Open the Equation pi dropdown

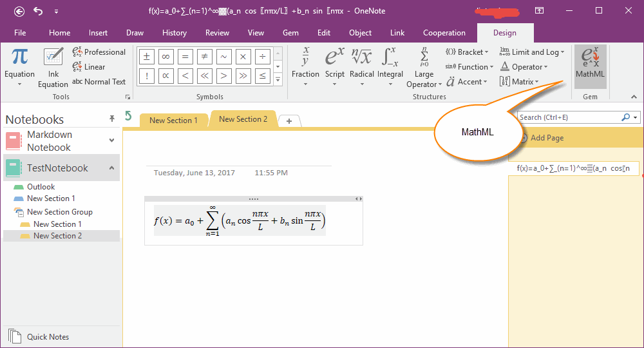[x=19, y=66]
